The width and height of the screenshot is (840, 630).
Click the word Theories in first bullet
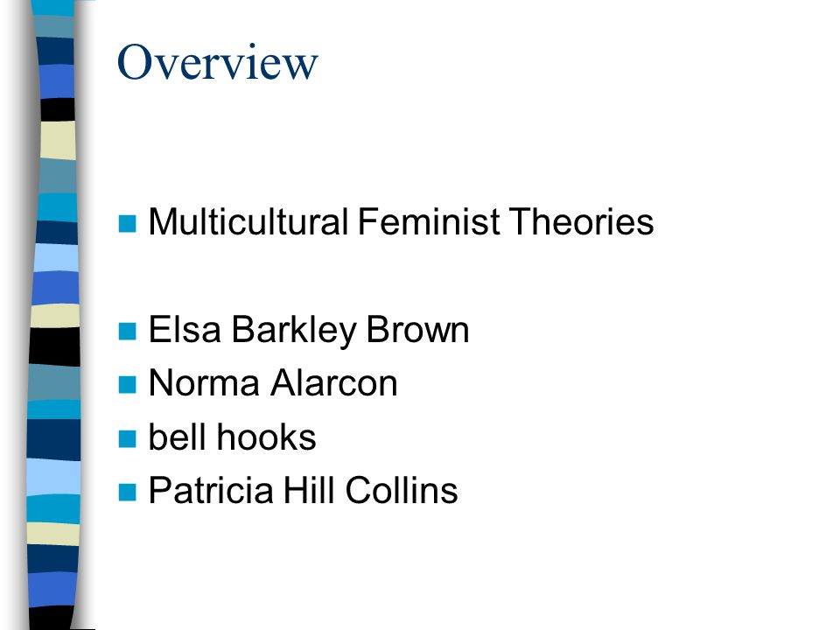581,221
